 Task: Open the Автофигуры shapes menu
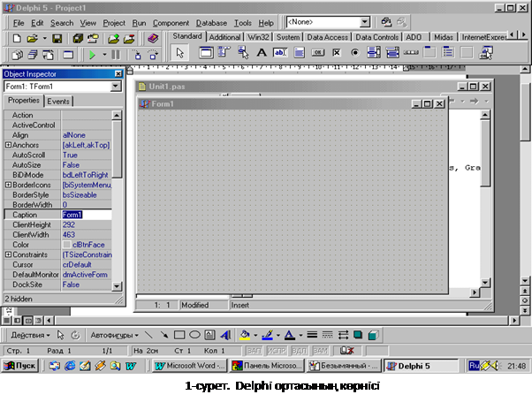tap(114, 335)
